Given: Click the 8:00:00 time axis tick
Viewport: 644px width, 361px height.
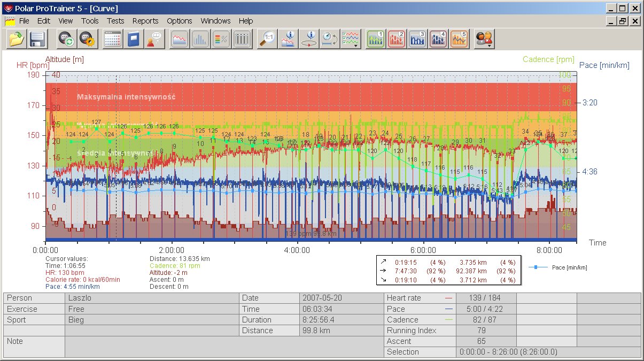Looking at the screenshot, I should coord(549,249).
